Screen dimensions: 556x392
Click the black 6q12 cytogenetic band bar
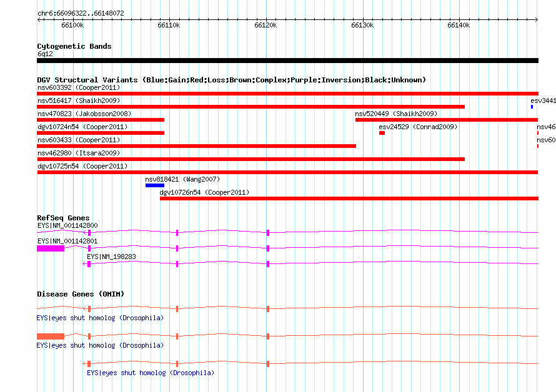pyautogui.click(x=287, y=61)
